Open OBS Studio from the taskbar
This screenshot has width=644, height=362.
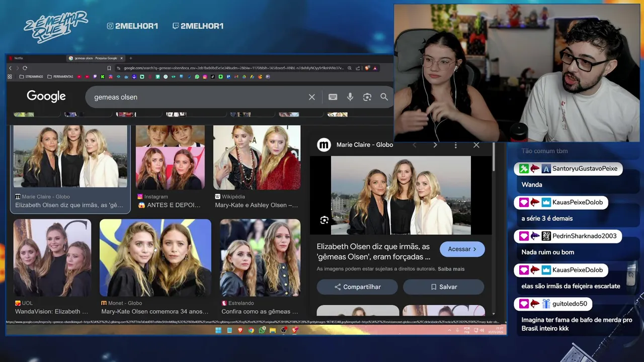[284, 330]
